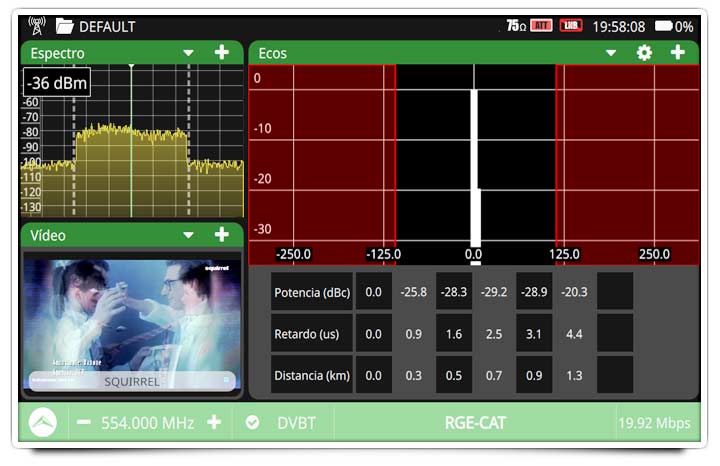This screenshot has width=720, height=466.
Task: Tap the 19:58:08 clock
Action: click(x=619, y=27)
